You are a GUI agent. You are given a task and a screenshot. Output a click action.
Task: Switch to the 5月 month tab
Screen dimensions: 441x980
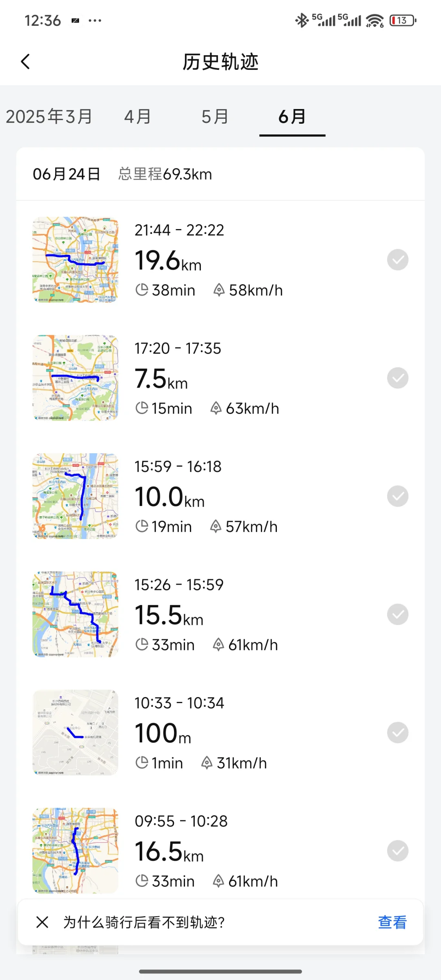click(215, 117)
